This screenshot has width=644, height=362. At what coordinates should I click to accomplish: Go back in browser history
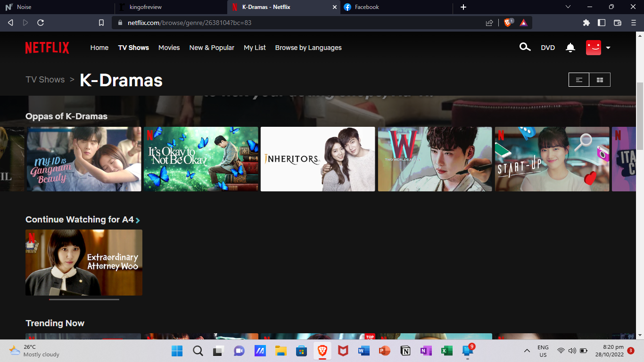click(x=11, y=23)
